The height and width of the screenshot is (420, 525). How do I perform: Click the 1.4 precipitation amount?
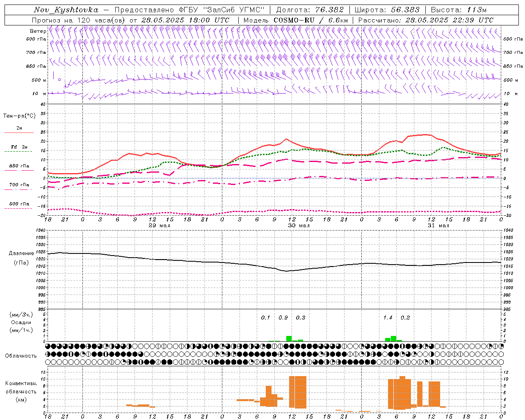(388, 318)
